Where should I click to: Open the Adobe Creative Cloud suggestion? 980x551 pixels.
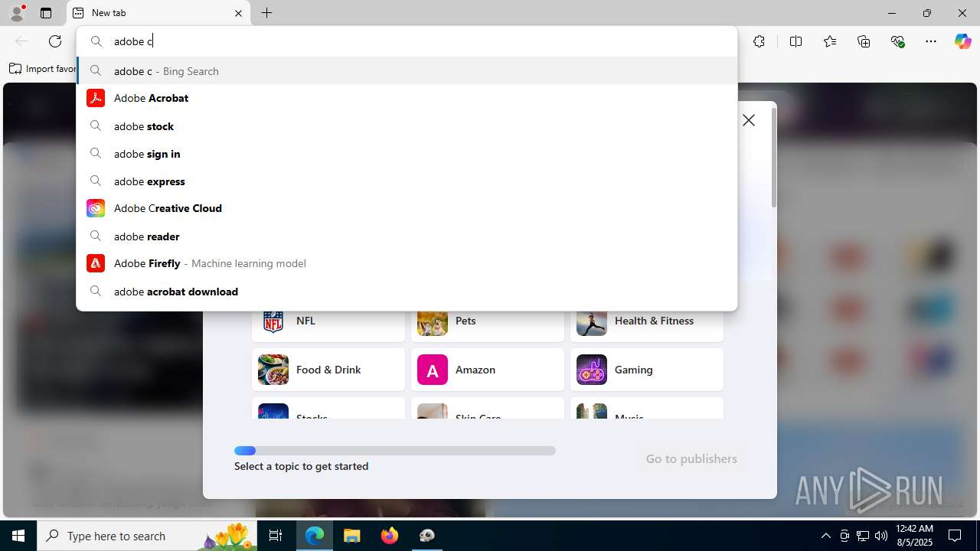(407, 208)
